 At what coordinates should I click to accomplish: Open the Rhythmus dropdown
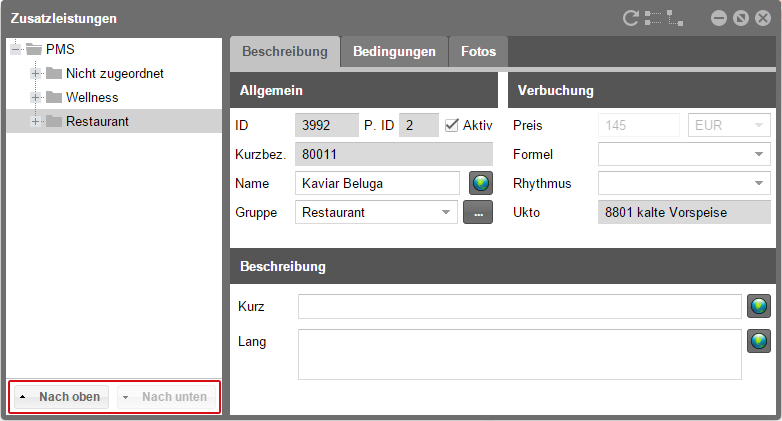coord(760,184)
